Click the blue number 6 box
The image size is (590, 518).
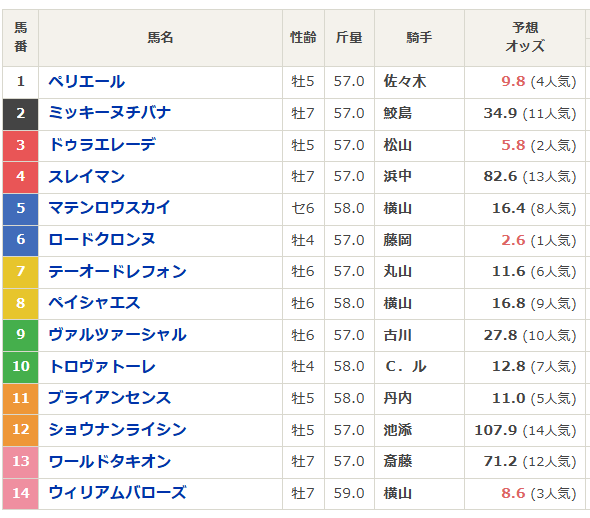click(21, 240)
